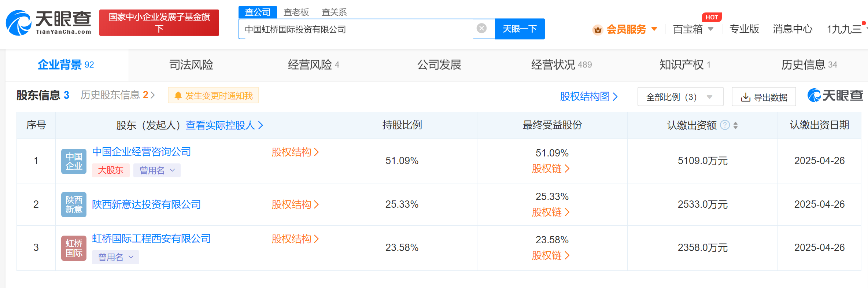Open 股权链 under 25.33%
This screenshot has height=288, width=868.
pyautogui.click(x=551, y=212)
